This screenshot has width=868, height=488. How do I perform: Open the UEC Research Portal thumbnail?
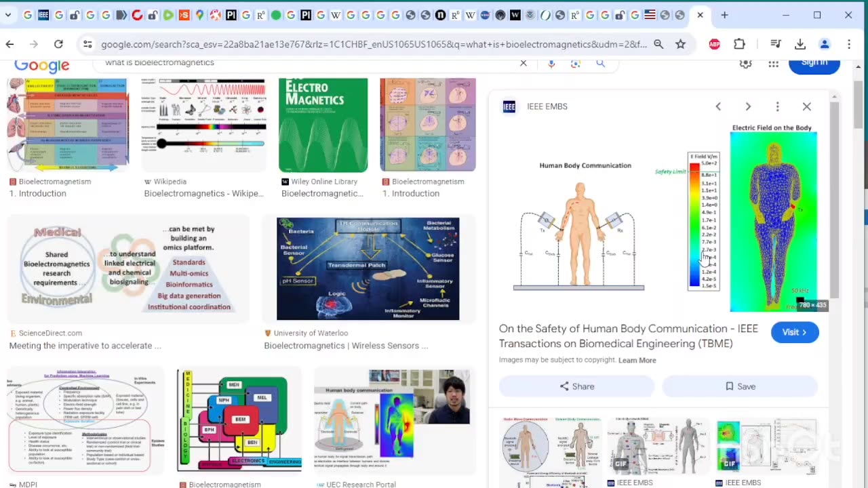coord(392,420)
